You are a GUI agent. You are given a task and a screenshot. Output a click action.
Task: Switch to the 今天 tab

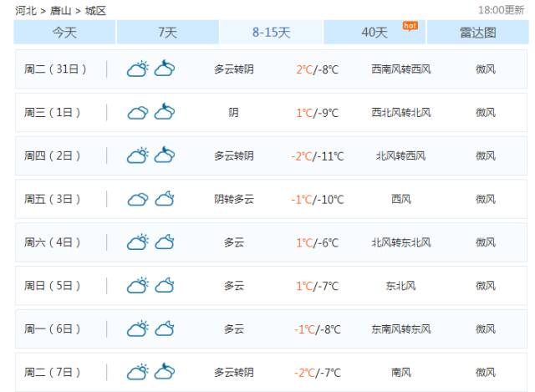coord(64,33)
